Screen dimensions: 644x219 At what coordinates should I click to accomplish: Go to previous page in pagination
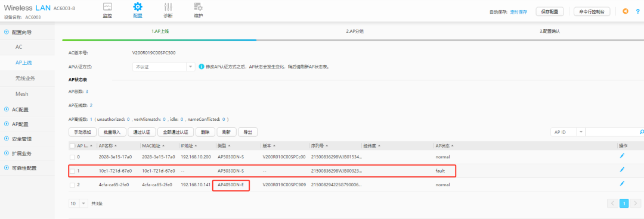tap(612, 203)
